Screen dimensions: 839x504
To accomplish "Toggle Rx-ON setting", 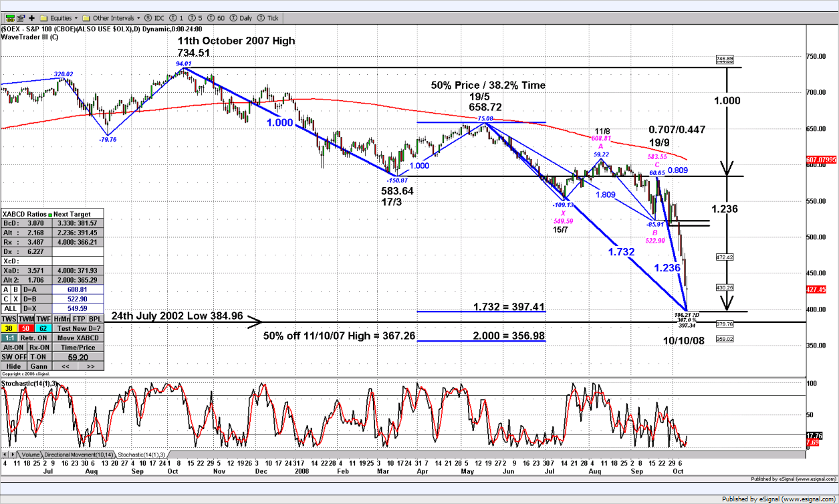I will pyautogui.click(x=39, y=347).
